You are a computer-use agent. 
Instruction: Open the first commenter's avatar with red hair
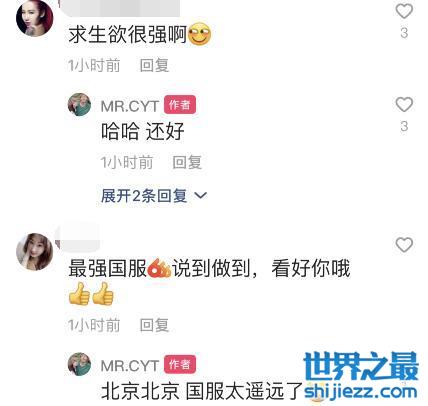coord(35,17)
